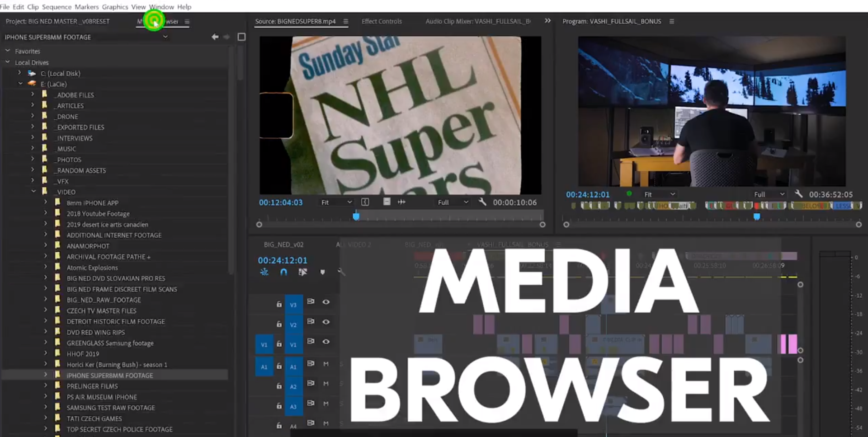Collapse the _VIDEO folder
This screenshot has width=868, height=437.
tap(33, 191)
